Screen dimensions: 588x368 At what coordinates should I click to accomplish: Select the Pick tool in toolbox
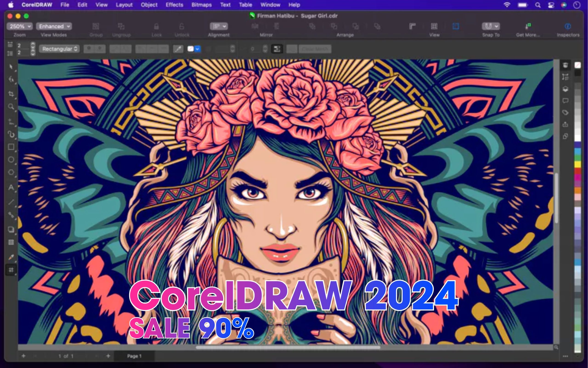(x=11, y=66)
